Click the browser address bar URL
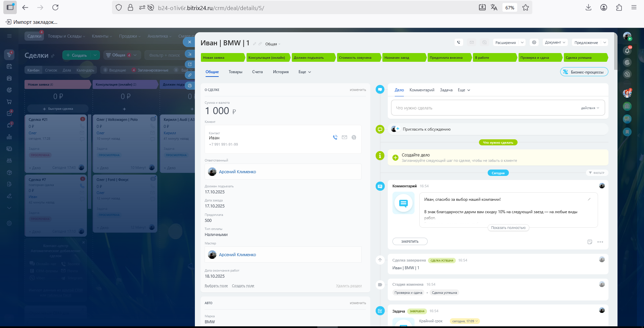Screen dimensions: 644x328 point(211,8)
